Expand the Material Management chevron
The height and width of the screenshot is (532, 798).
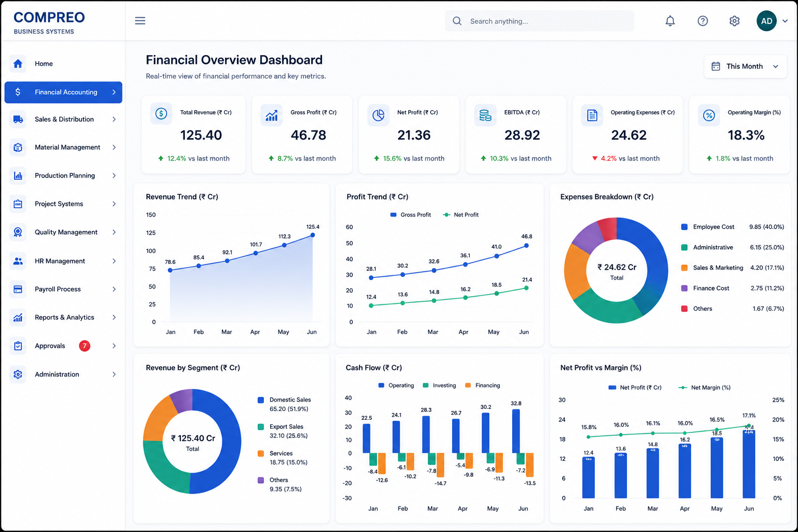[114, 147]
